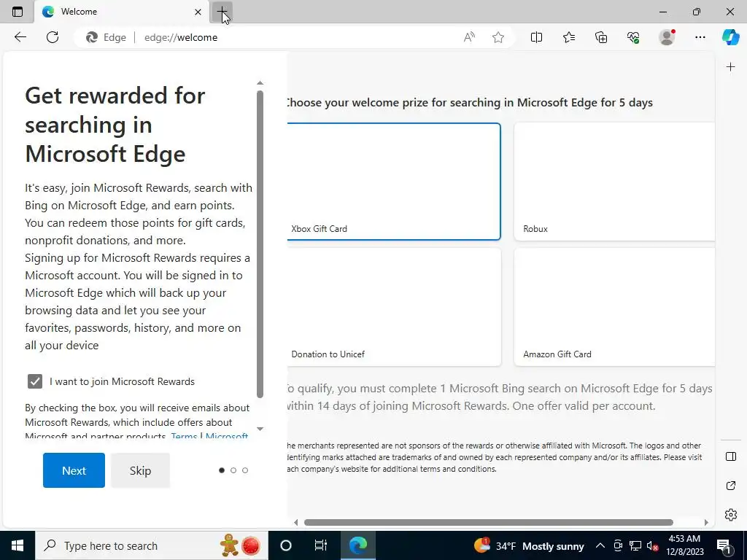Open the weather widget Mostly sunny
Image resolution: width=747 pixels, height=560 pixels.
(x=529, y=545)
